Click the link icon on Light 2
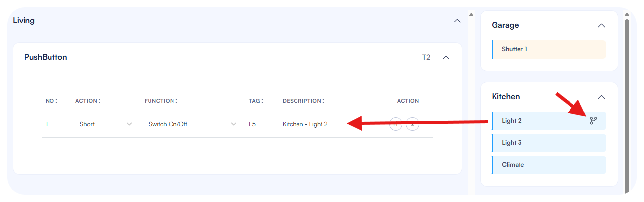The image size is (644, 202). (594, 121)
